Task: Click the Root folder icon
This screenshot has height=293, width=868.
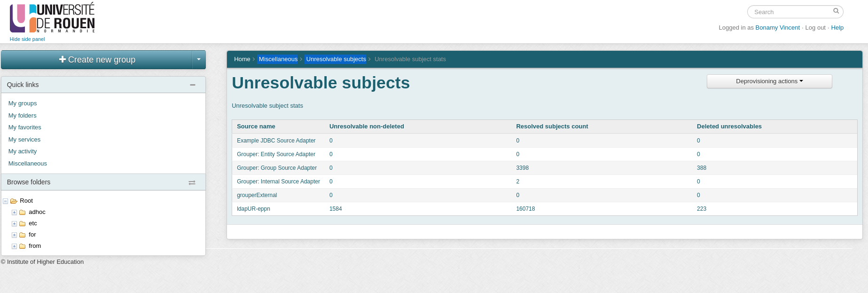Action: (x=14, y=201)
